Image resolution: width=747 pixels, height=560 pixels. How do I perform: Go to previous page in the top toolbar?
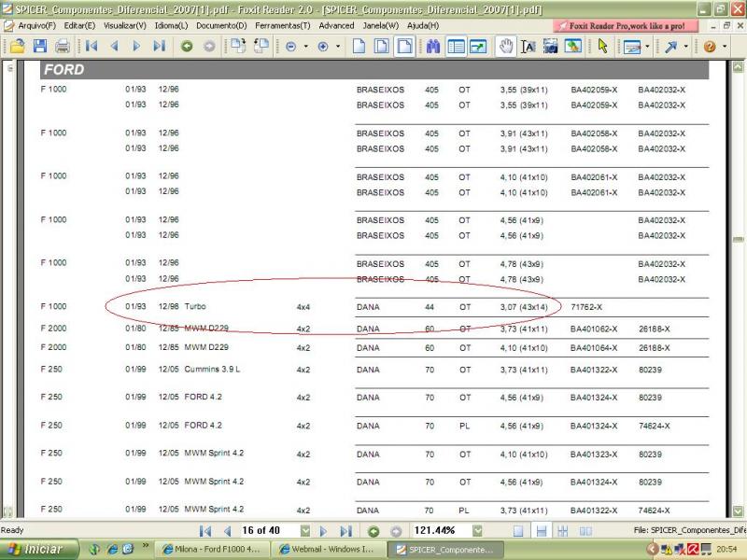click(114, 46)
